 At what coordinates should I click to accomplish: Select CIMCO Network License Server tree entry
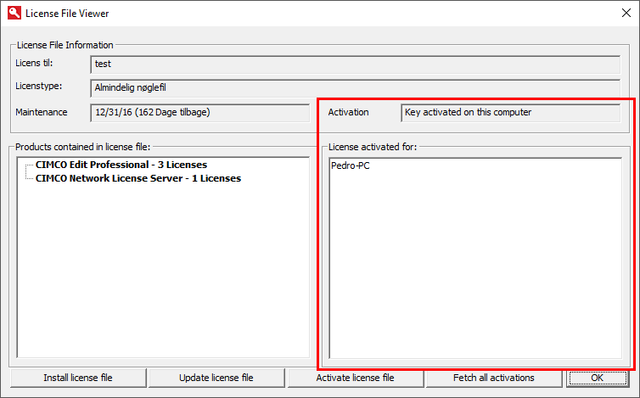[138, 178]
